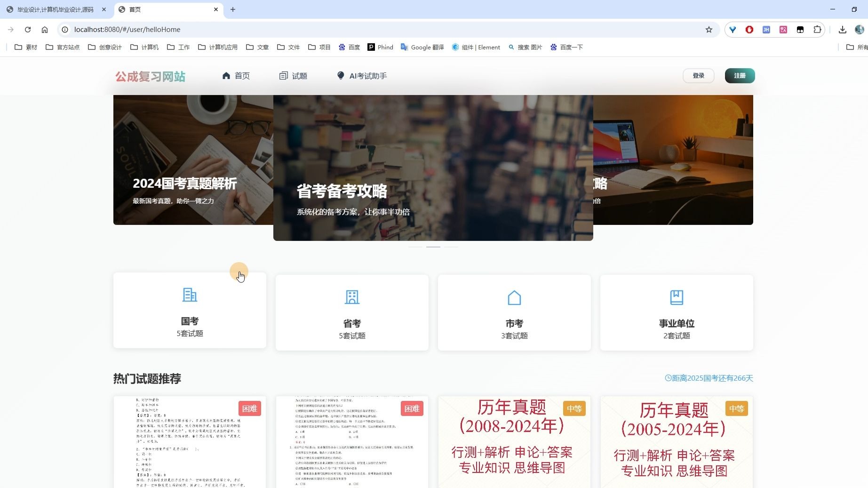This screenshot has height=488, width=868.
Task: Open the first 困难 exam paper card
Action: tap(190, 442)
